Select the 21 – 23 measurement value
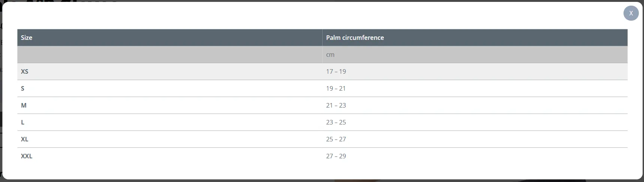Image resolution: width=644 pixels, height=182 pixels. (x=336, y=105)
